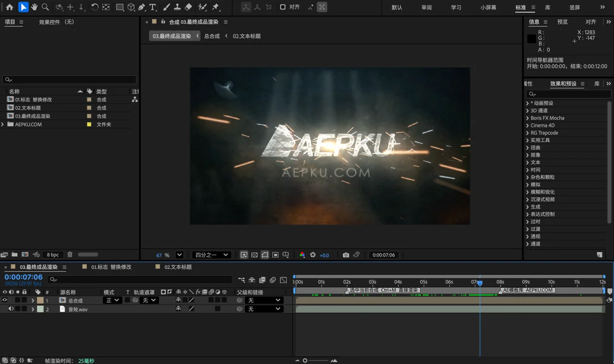This screenshot has height=364, width=614.
Task: Click the 8 bpc color depth button
Action: 53,255
